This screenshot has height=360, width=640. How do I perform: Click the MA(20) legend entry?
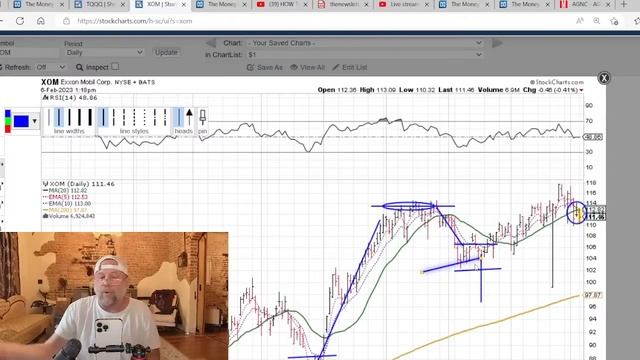pos(65,190)
